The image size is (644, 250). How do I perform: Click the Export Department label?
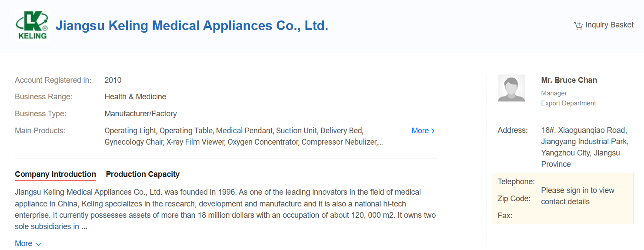pyautogui.click(x=568, y=103)
